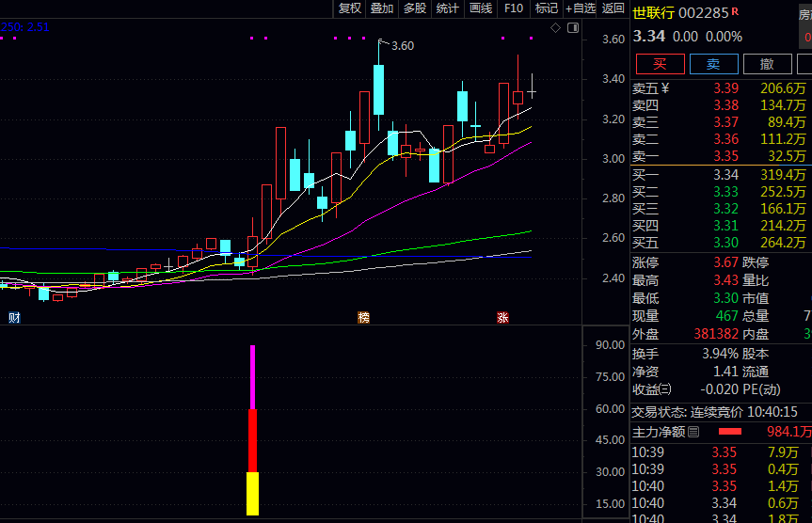
Task: Click the ㈢ icon beside 收益
Action: point(665,389)
